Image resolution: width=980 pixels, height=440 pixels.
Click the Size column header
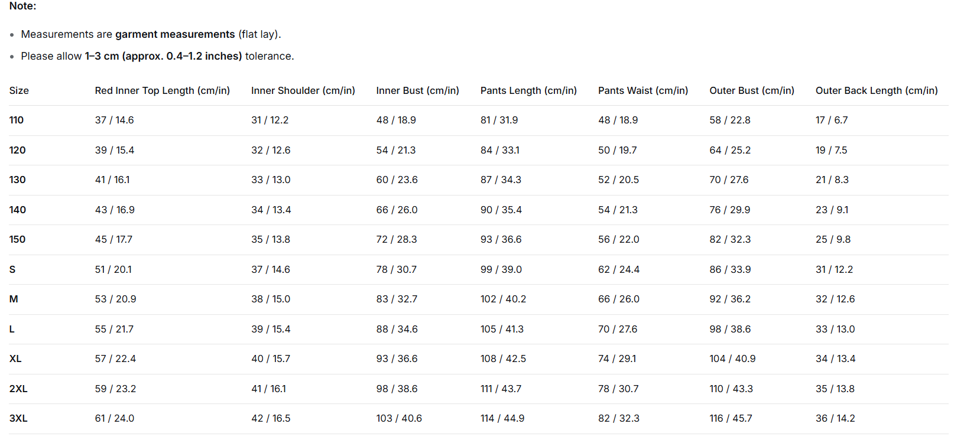tap(19, 90)
